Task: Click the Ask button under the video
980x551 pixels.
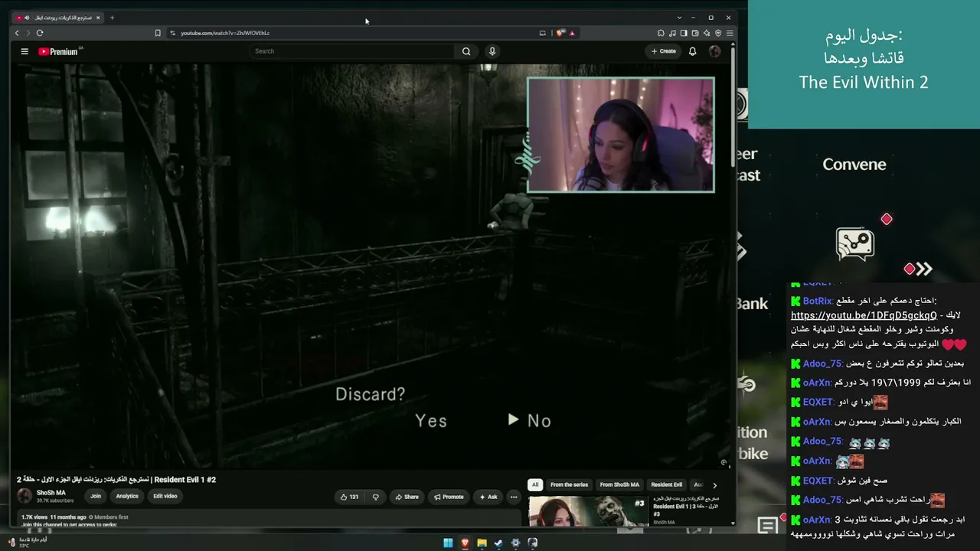Action: 488,497
